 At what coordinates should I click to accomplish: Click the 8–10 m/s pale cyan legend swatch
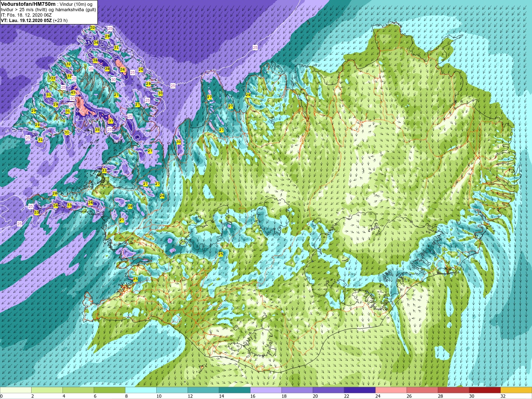[x=141, y=390]
